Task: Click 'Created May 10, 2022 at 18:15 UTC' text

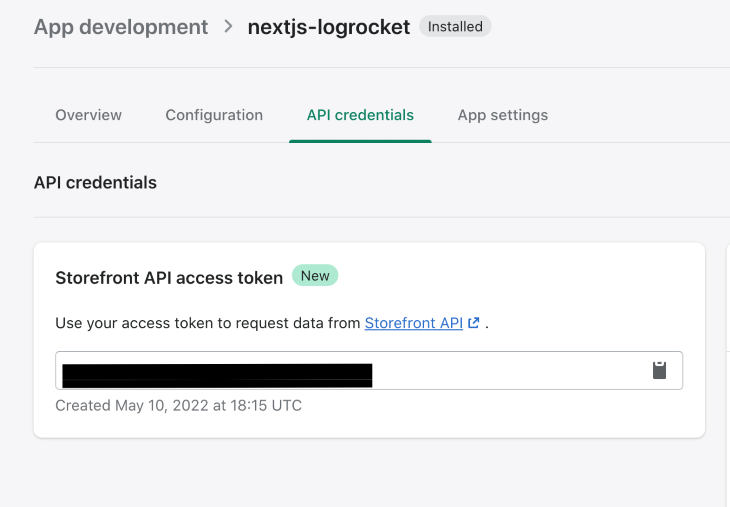Action: coord(178,406)
